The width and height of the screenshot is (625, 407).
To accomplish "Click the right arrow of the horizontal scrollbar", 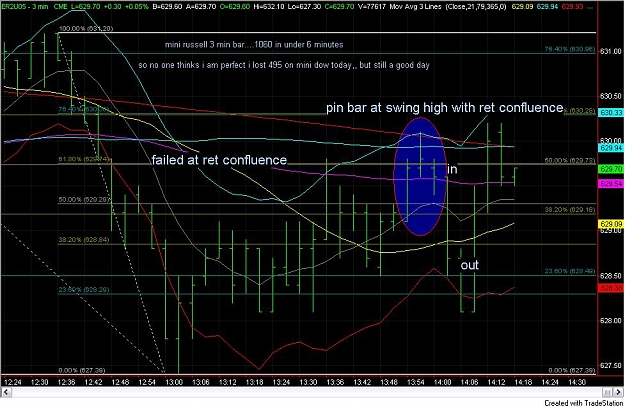I will coord(619,392).
